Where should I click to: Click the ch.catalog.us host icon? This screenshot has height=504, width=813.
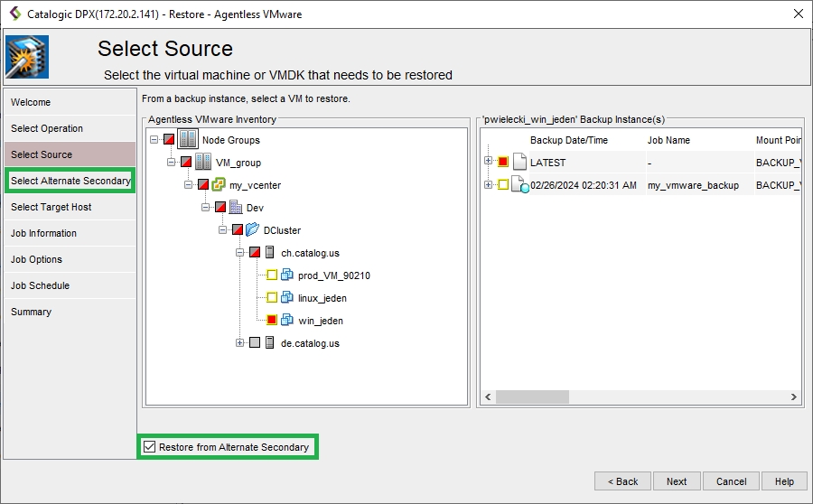pos(270,253)
